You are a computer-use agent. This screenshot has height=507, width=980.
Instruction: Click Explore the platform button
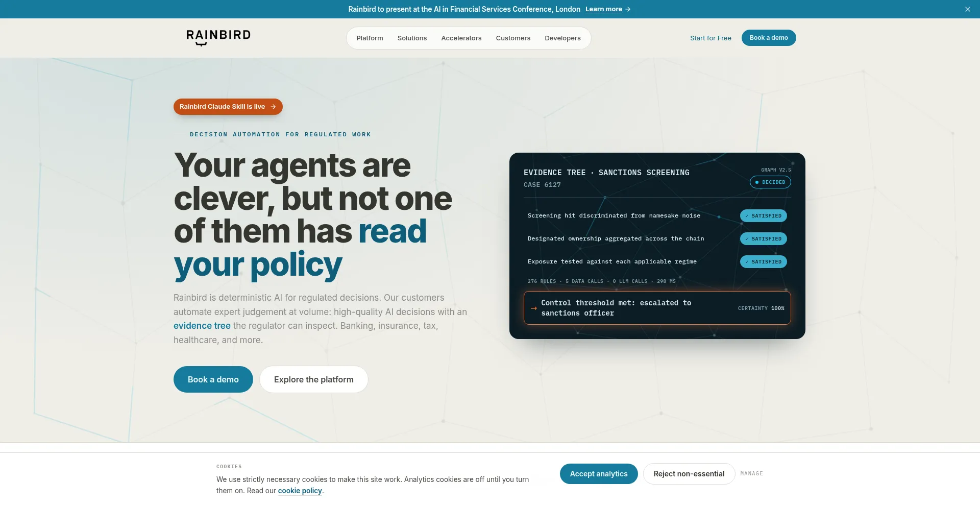[314, 379]
